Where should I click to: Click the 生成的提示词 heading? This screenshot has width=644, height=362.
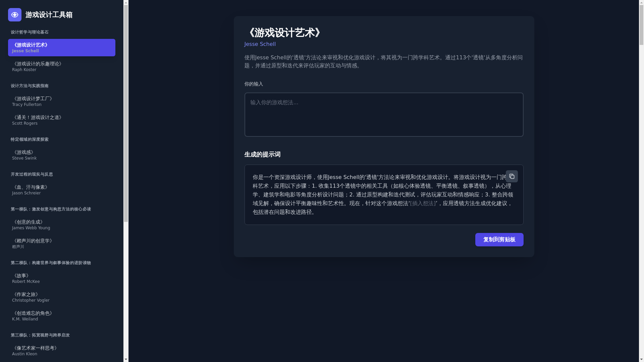pyautogui.click(x=262, y=155)
